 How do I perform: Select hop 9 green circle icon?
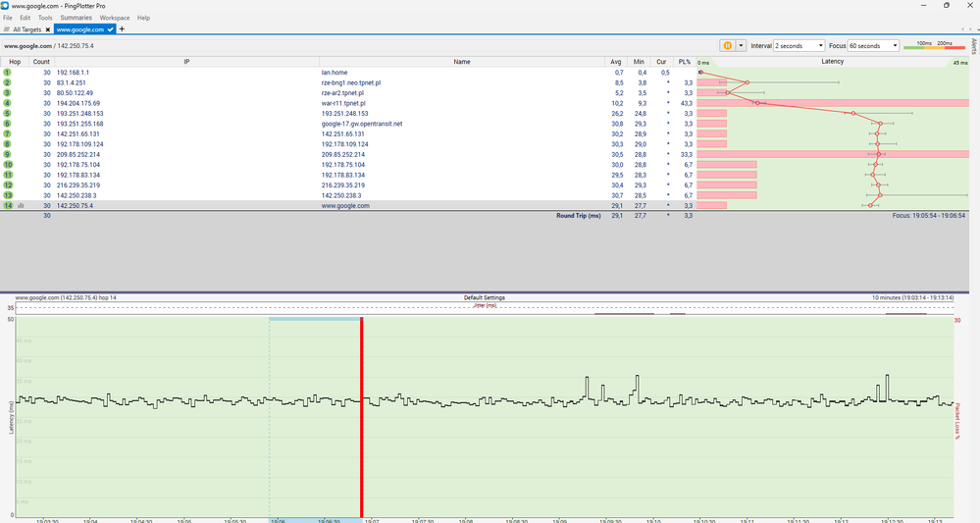pyautogui.click(x=7, y=154)
